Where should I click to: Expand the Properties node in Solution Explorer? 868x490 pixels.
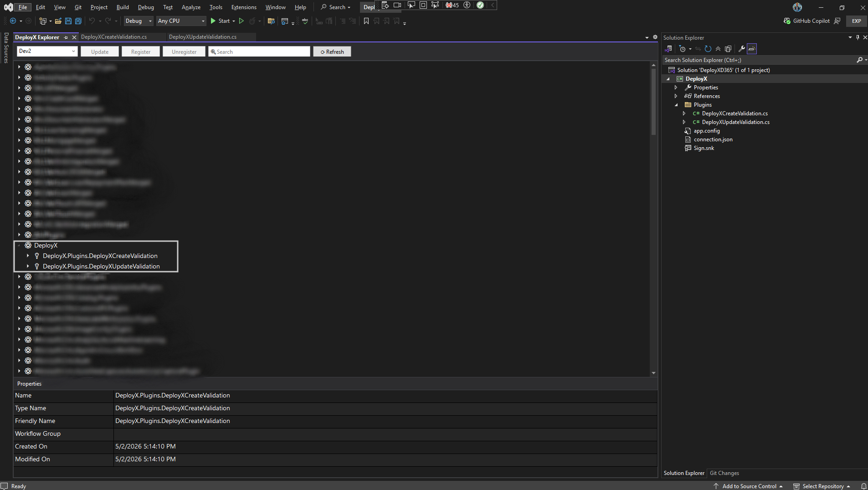676,88
